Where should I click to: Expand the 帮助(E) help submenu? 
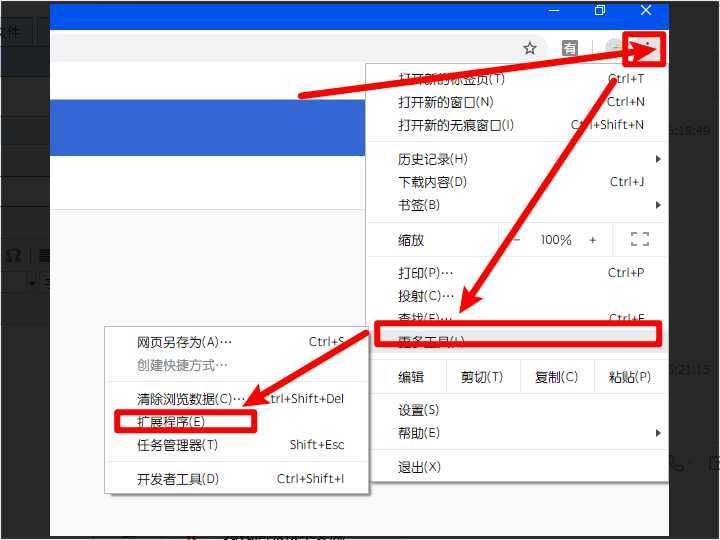pos(517,433)
